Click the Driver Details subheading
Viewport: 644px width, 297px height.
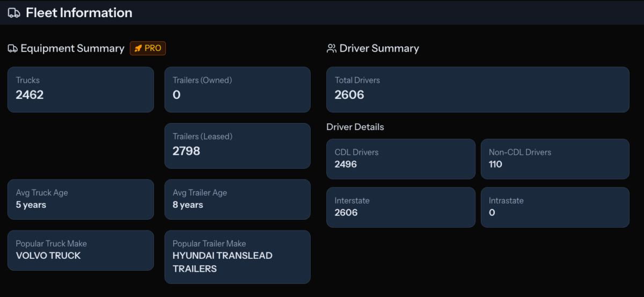point(355,127)
